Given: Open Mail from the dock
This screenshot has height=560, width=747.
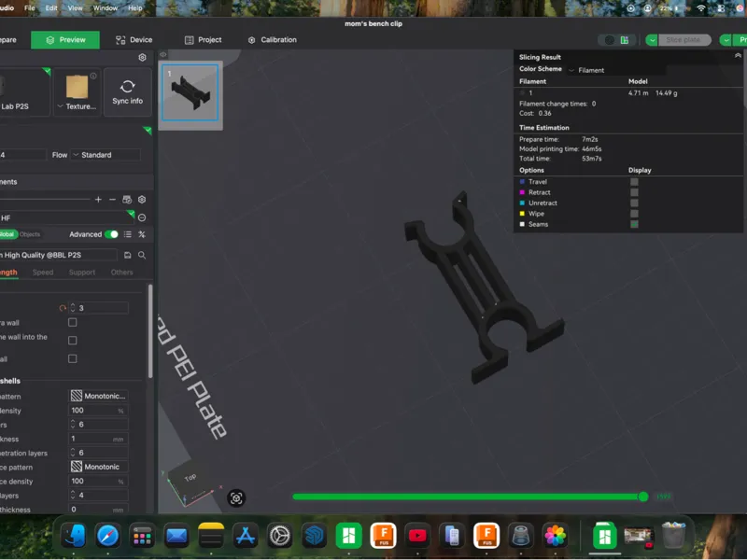Looking at the screenshot, I should [176, 536].
